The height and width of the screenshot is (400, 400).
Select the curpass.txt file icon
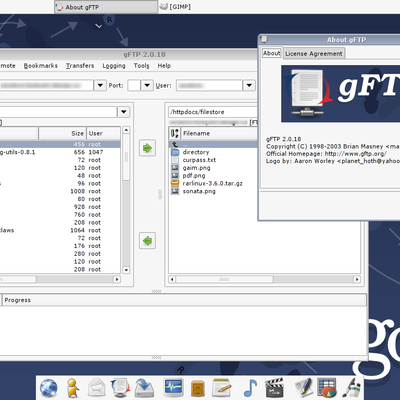[175, 160]
